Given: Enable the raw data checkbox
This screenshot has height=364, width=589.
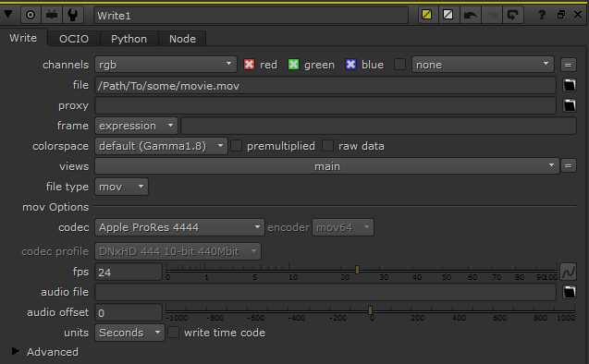Looking at the screenshot, I should tap(327, 146).
